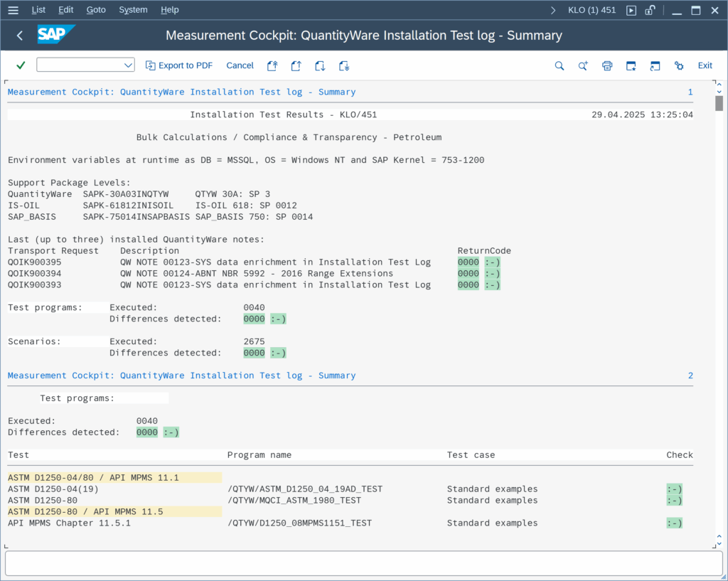The width and height of the screenshot is (728, 581).
Task: Click ASTM D1250-04/80 / API MPMS 11.1 heading
Action: point(93,477)
